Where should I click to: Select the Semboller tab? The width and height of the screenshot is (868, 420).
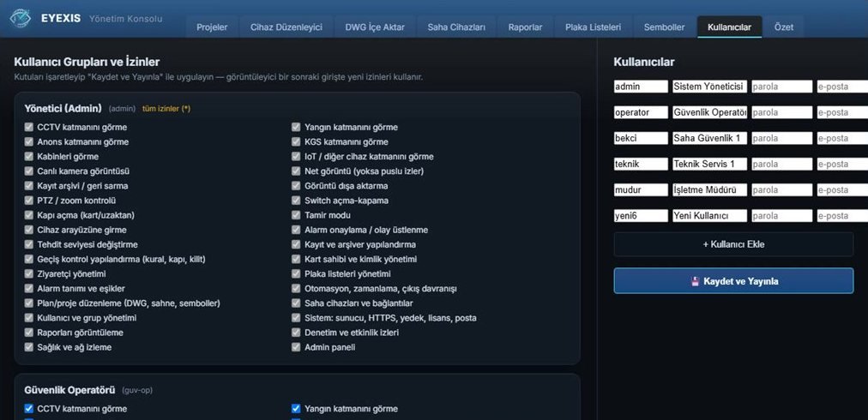(x=664, y=27)
